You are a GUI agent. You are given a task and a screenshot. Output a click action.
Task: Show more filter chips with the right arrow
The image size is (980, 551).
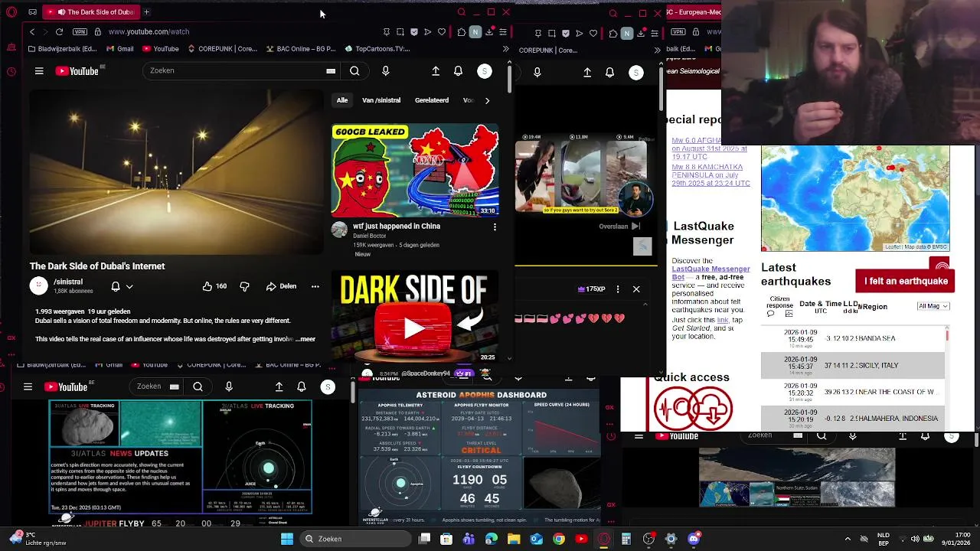[x=487, y=100]
